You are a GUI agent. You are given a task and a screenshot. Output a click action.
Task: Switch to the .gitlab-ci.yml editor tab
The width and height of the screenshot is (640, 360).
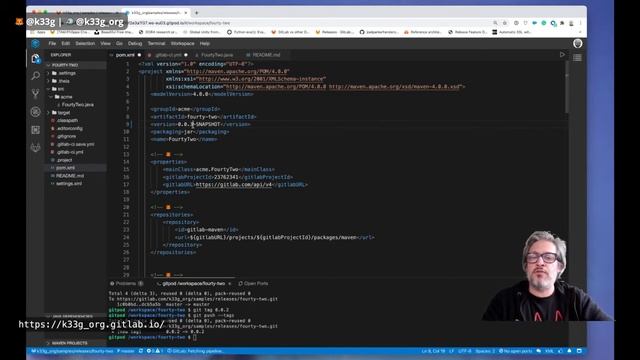(168, 55)
